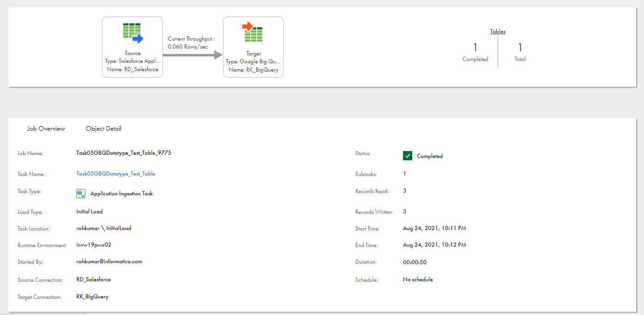Click the Target Connection: field label
The image size is (644, 315).
(39, 297)
